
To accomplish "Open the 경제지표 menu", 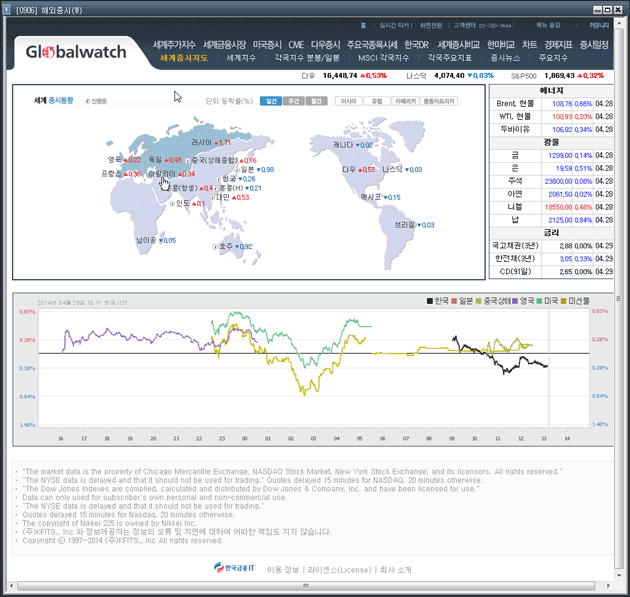I will (558, 45).
